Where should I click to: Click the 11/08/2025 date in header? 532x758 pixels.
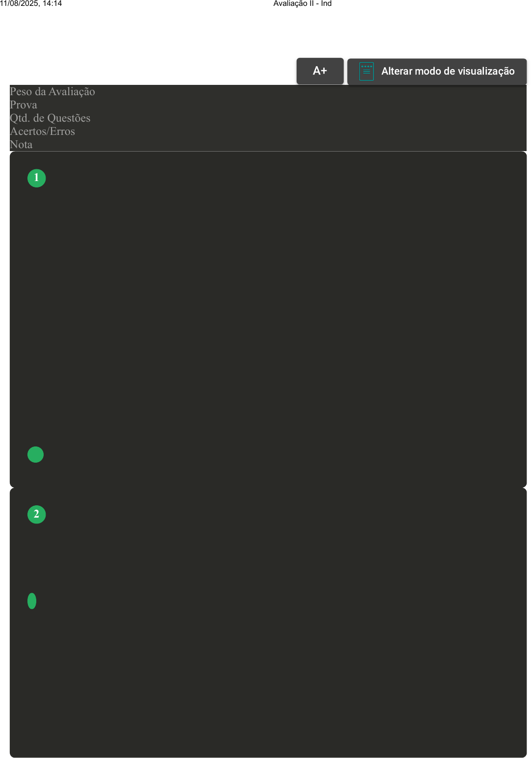tap(19, 3)
